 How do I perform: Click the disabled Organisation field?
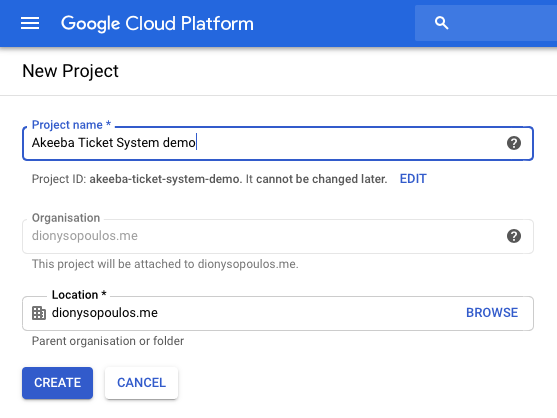[x=278, y=236]
